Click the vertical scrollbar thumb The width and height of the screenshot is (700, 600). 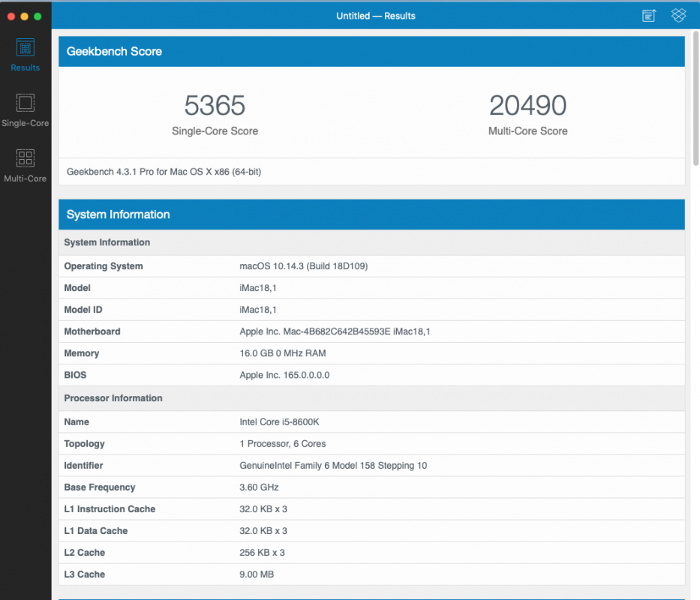pyautogui.click(x=695, y=98)
